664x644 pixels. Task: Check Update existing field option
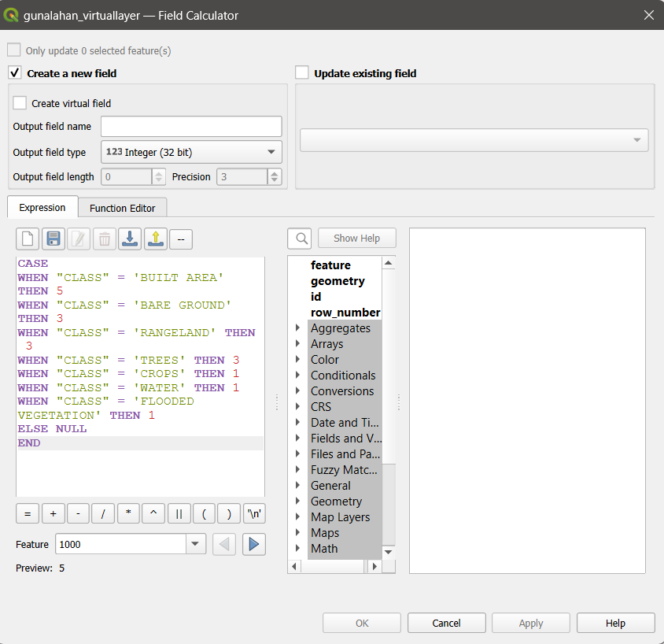(302, 73)
